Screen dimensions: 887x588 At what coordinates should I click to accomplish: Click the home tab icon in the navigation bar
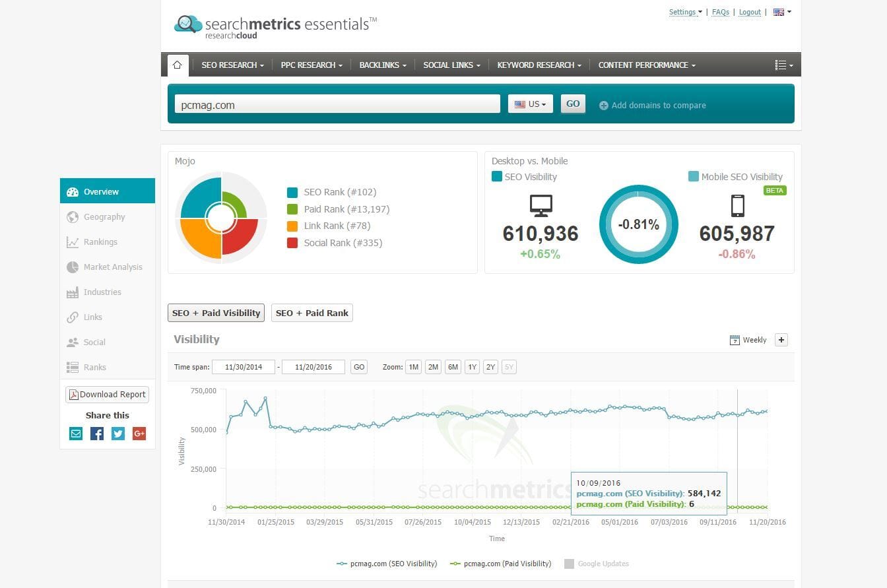click(177, 65)
